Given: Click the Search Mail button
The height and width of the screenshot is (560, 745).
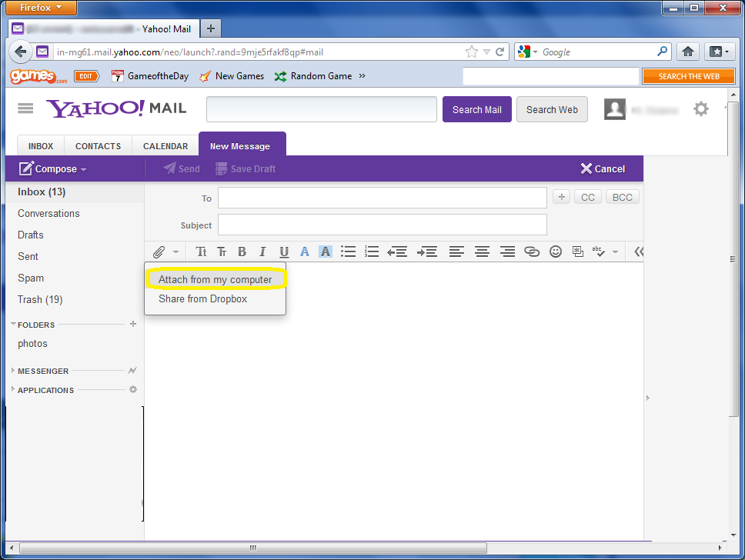Looking at the screenshot, I should (477, 109).
